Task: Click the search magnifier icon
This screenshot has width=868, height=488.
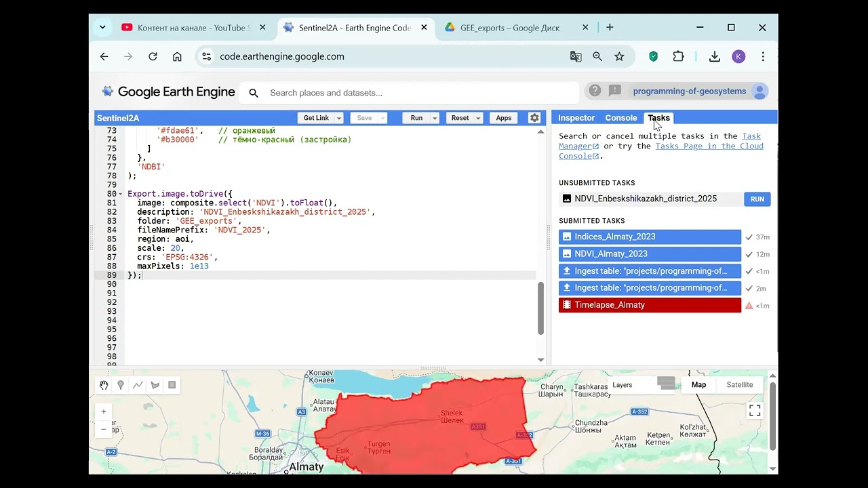Action: click(x=254, y=93)
